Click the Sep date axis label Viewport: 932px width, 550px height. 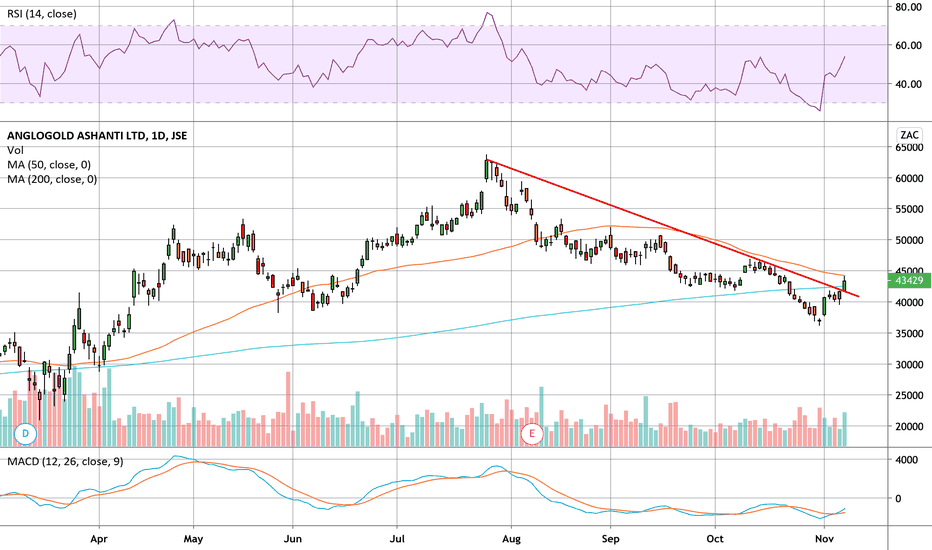click(610, 539)
